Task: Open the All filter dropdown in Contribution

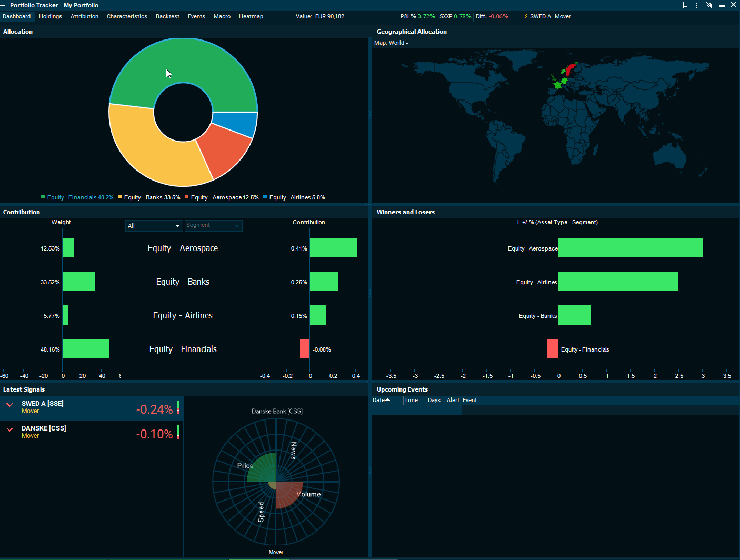Action: [154, 226]
